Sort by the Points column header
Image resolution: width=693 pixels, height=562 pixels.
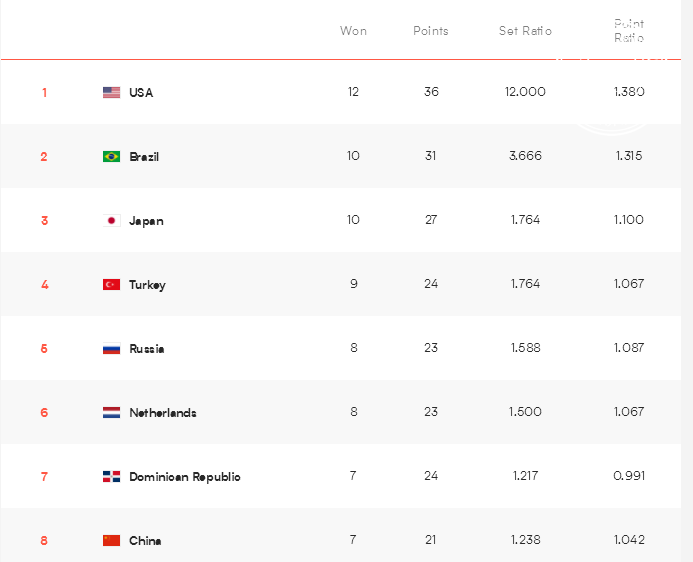click(431, 31)
